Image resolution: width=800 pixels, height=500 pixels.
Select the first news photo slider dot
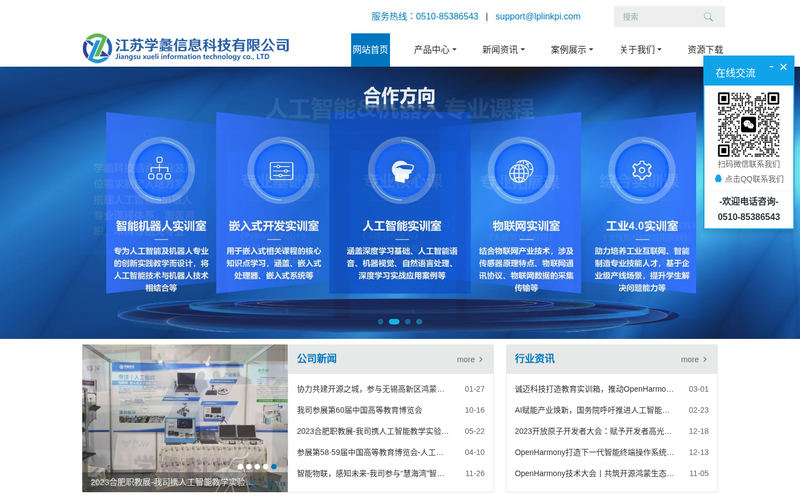pos(241,466)
